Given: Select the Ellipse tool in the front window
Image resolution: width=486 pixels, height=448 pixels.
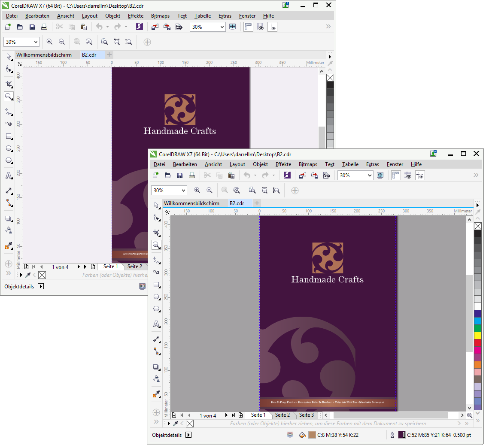Looking at the screenshot, I should (156, 297).
